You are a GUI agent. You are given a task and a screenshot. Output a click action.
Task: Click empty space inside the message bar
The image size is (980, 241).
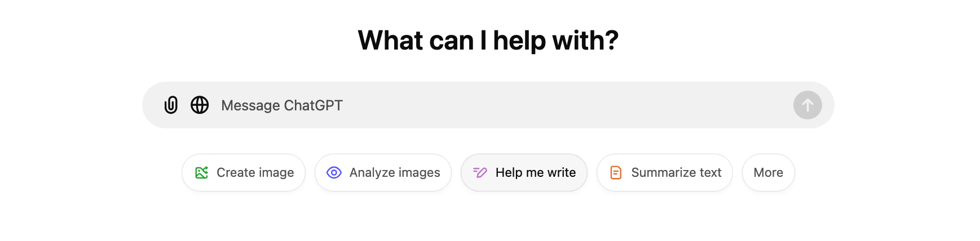(x=564, y=105)
